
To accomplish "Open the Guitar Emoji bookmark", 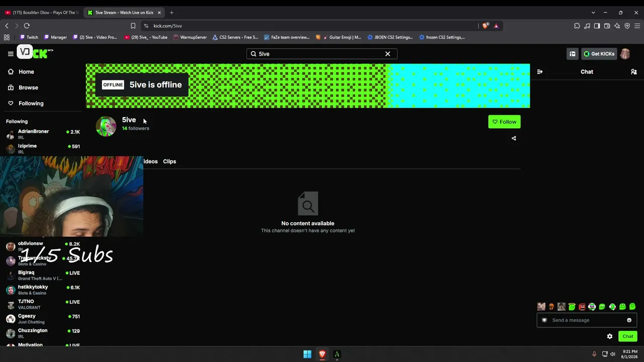I will tap(339, 37).
